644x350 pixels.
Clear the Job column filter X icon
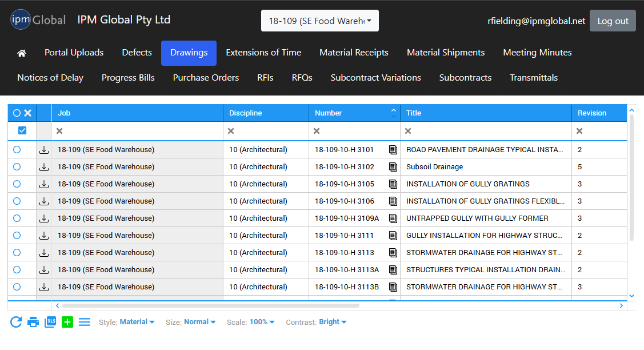tap(59, 131)
